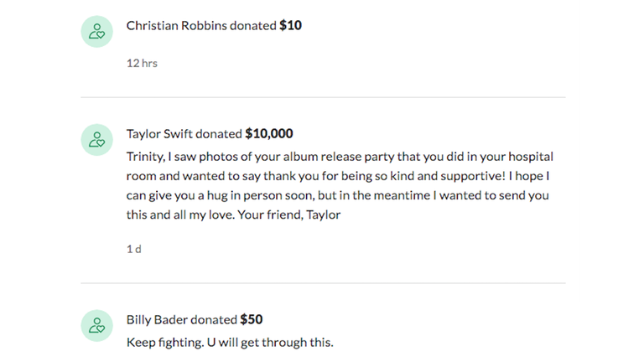This screenshot has height=362, width=644.
Task: Click the 'hug in person soon' line
Action: coord(338,195)
